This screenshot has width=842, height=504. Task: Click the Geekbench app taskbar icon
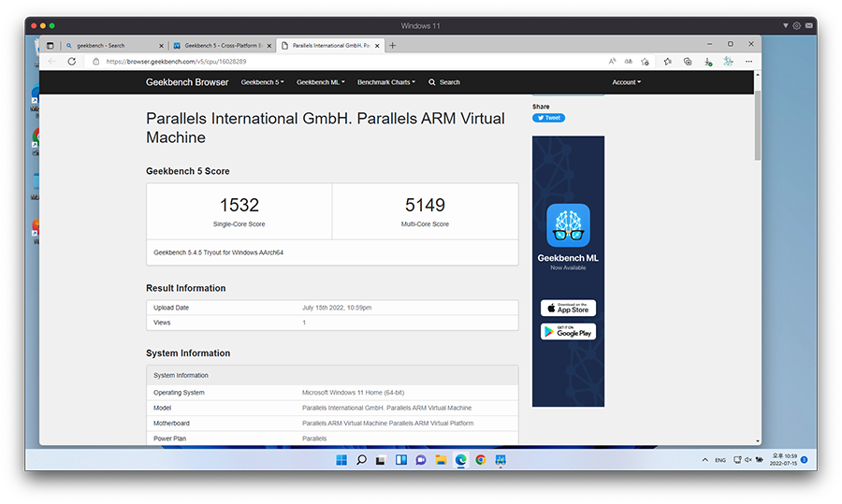(501, 460)
